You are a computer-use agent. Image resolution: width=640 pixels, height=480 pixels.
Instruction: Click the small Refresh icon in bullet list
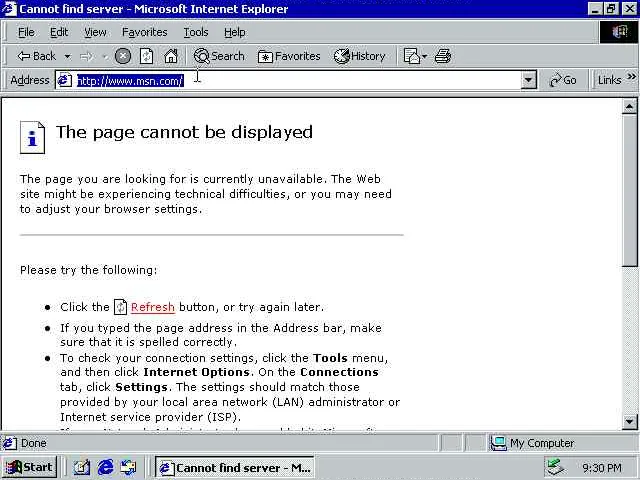120,307
